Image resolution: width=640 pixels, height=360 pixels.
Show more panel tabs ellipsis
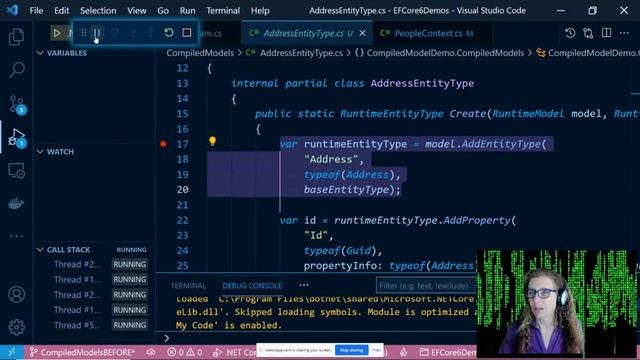(304, 285)
